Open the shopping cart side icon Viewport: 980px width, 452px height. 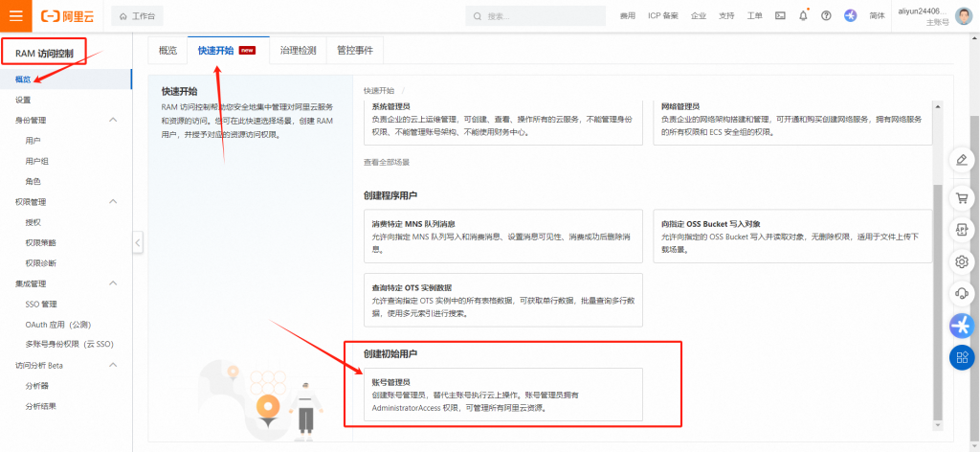(962, 198)
